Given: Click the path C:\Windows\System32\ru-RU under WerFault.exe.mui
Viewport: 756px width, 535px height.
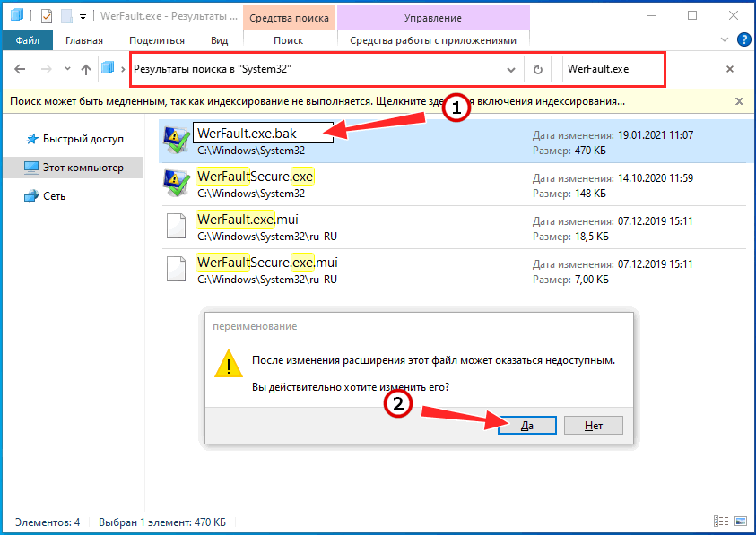Looking at the screenshot, I should (x=267, y=237).
